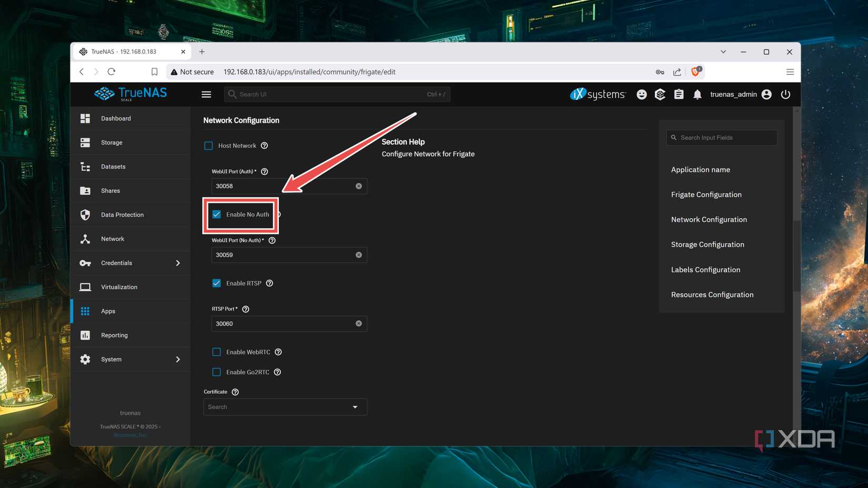Jump to Resources Configuration section
Screen dimensions: 868x488
[712, 294]
